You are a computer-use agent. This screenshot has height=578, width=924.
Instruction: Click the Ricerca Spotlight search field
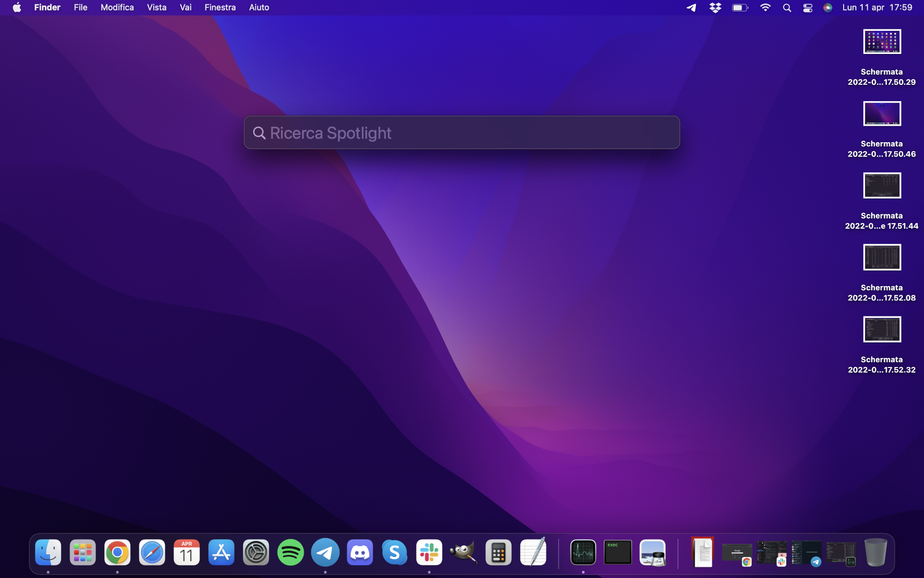tap(462, 132)
